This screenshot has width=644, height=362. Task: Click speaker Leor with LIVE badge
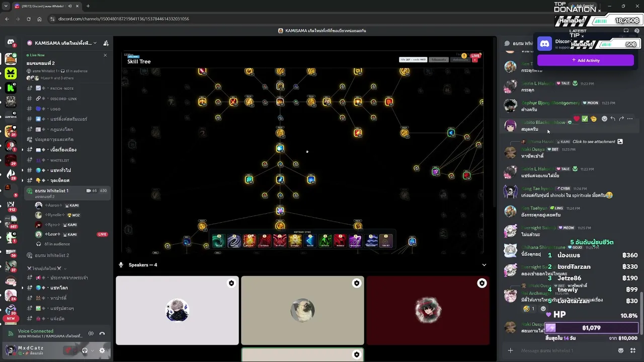pyautogui.click(x=71, y=234)
